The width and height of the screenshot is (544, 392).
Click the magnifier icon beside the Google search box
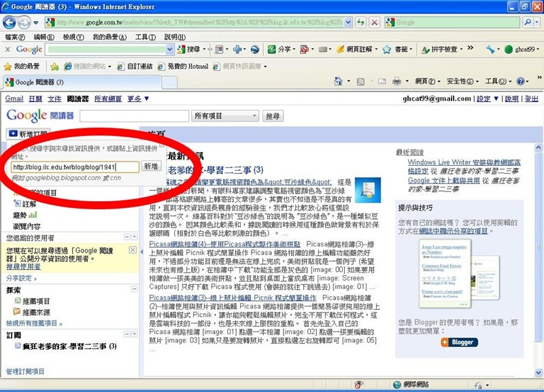point(528,22)
